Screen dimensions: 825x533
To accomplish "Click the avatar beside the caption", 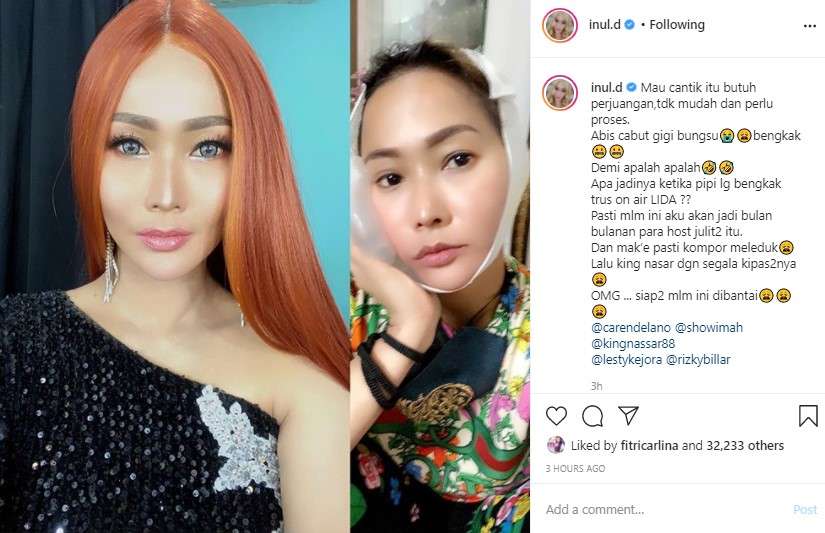I will pyautogui.click(x=560, y=93).
